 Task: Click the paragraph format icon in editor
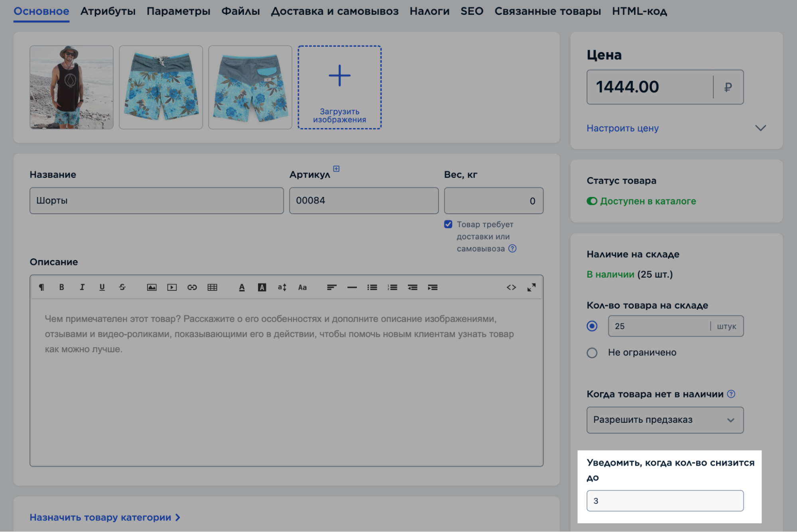coord(41,287)
